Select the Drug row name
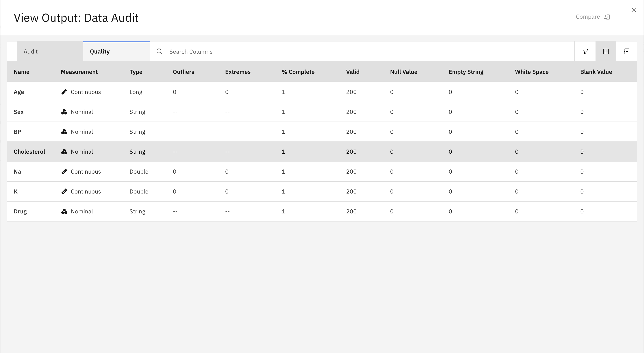Image resolution: width=644 pixels, height=353 pixels. 20,212
